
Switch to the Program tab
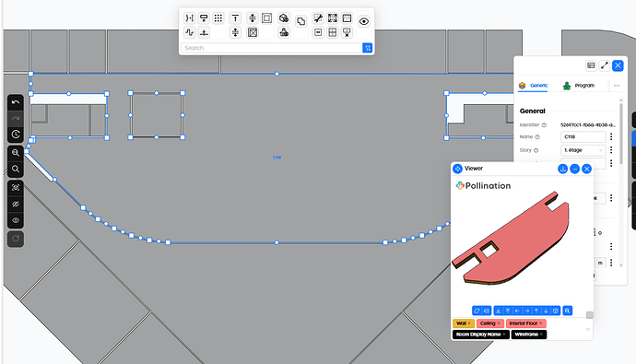579,86
